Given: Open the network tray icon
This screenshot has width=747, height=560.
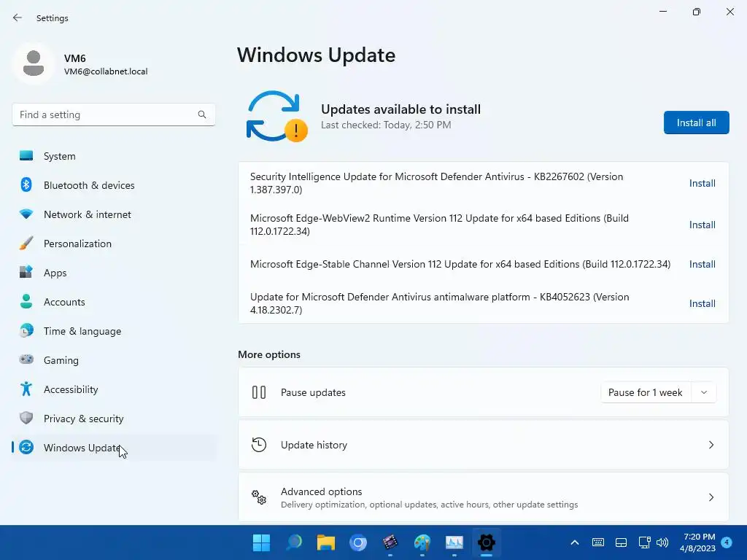Looking at the screenshot, I should pyautogui.click(x=644, y=542).
